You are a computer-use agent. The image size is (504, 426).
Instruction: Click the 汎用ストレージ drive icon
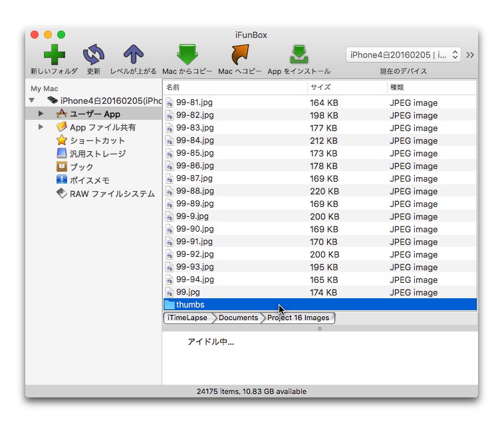(x=62, y=153)
